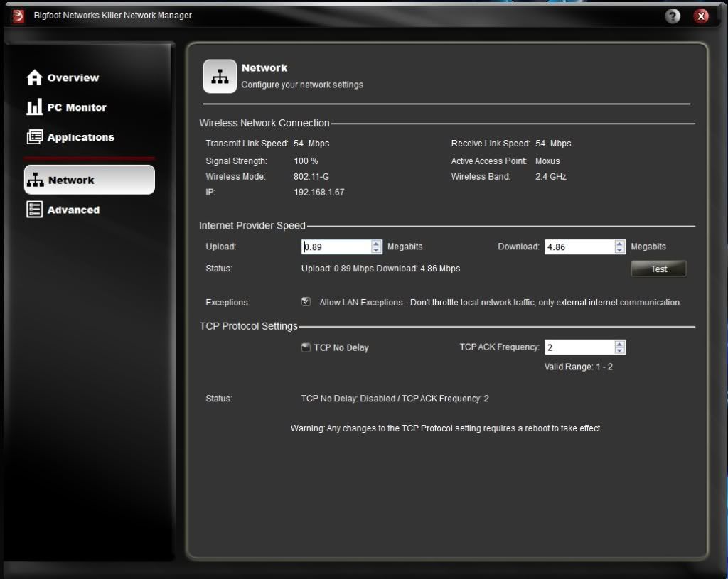Screen dimensions: 728x579
Task: Open help with the question mark icon
Action: click(673, 16)
